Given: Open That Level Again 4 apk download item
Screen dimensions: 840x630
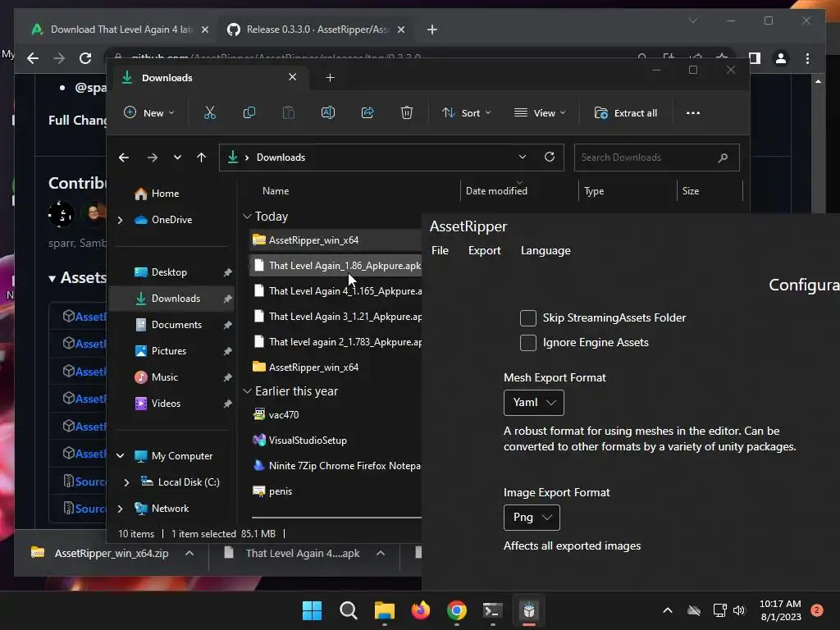Looking at the screenshot, I should point(303,554).
